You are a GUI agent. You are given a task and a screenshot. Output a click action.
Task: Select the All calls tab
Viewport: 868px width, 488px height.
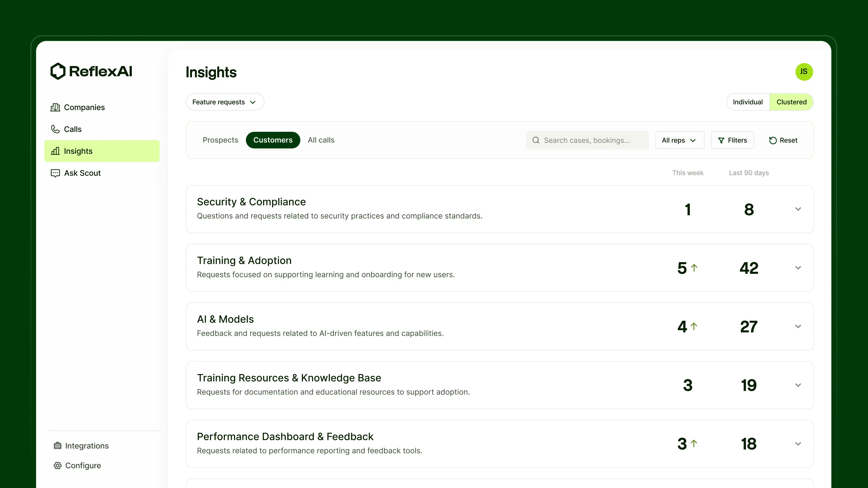(321, 140)
